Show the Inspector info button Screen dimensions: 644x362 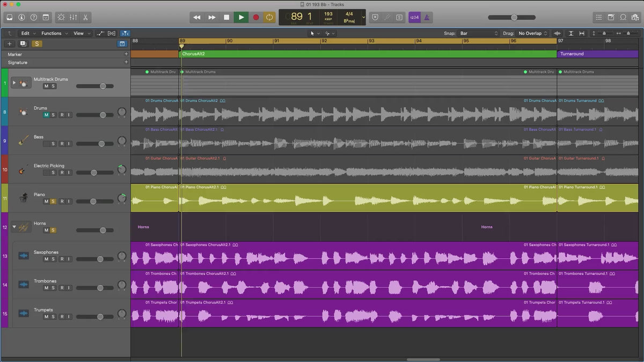pyautogui.click(x=22, y=17)
